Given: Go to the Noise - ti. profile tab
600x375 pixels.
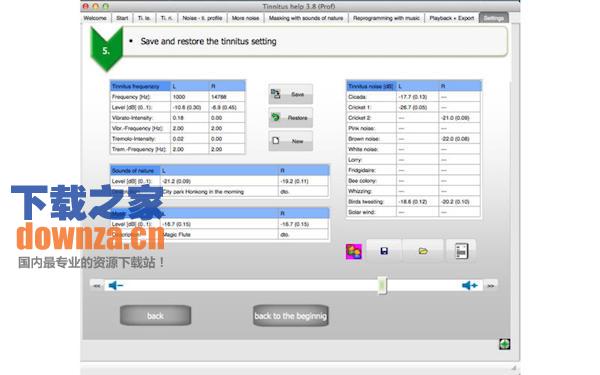Looking at the screenshot, I should 202,18.
